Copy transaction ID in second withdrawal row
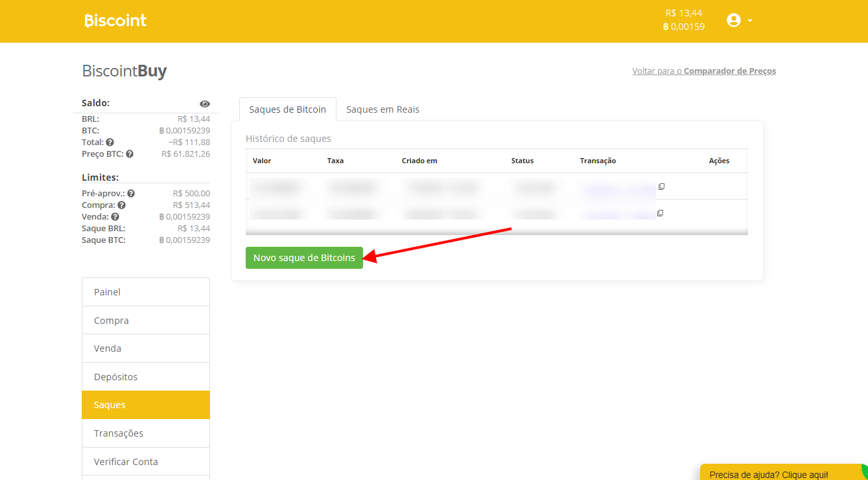 click(x=661, y=213)
